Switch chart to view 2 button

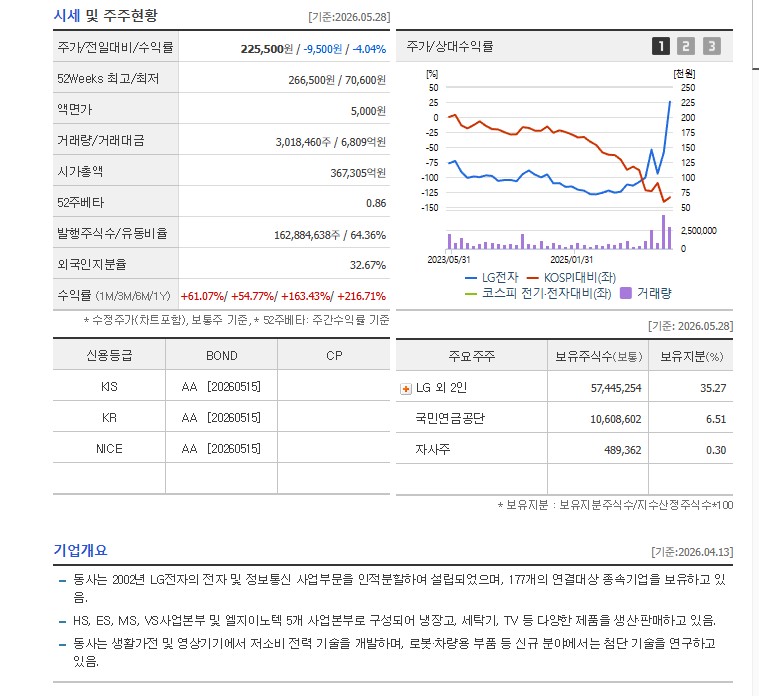(685, 46)
